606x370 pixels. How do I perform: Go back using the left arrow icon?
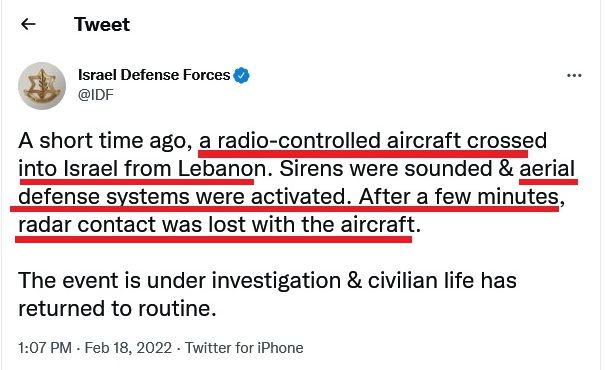click(x=28, y=24)
